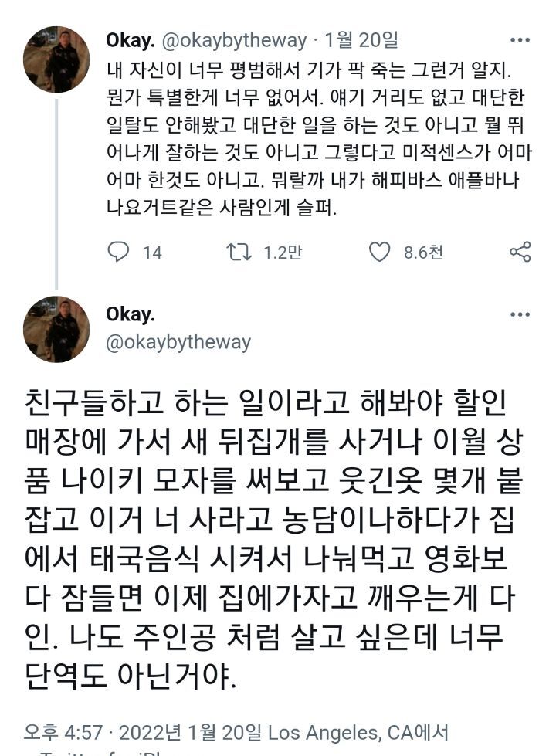Click Okay.'s profile picture on the top tweet
This screenshot has width=556, height=756.
(x=57, y=55)
